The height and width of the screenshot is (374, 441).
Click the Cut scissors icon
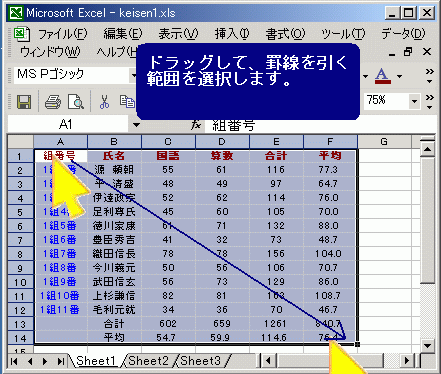pyautogui.click(x=104, y=102)
